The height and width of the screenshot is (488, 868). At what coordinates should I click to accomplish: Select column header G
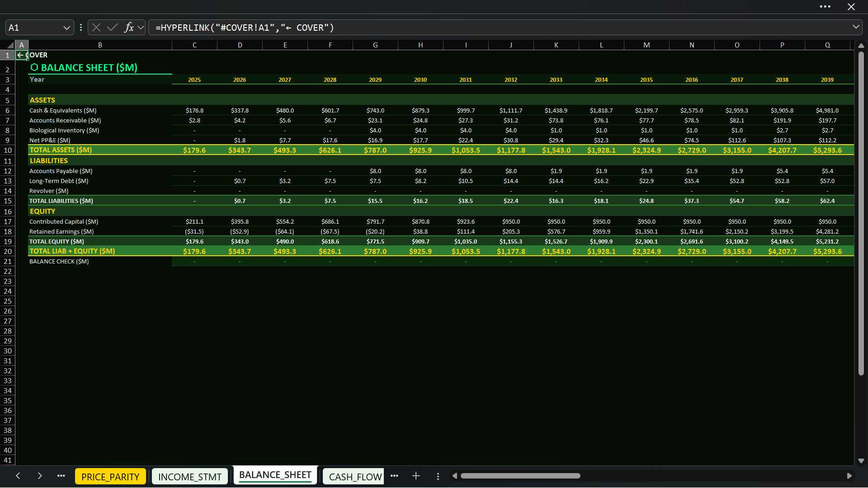[x=375, y=45]
